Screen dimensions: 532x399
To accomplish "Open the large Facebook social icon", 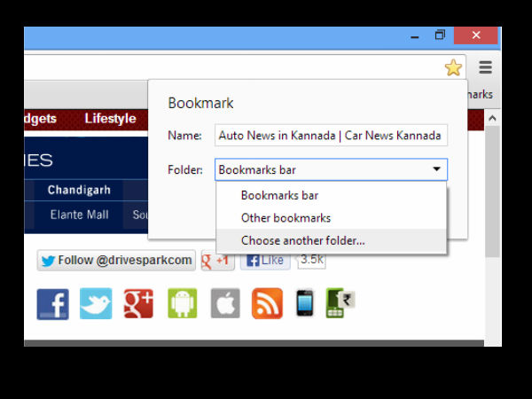I will pos(52,303).
